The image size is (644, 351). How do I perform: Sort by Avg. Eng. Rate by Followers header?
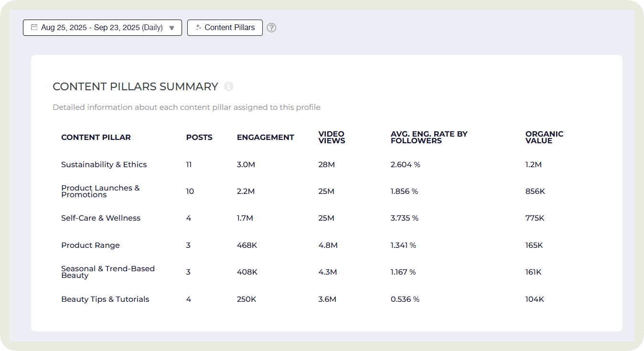(x=429, y=137)
